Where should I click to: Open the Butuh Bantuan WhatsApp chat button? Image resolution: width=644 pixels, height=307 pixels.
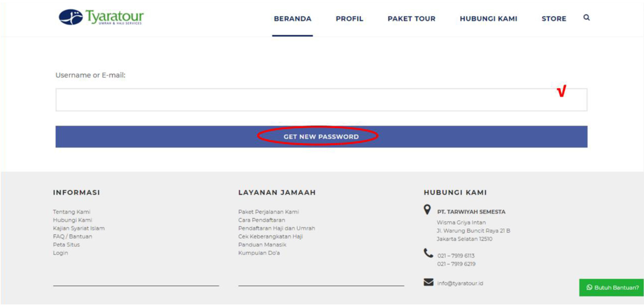pos(612,287)
